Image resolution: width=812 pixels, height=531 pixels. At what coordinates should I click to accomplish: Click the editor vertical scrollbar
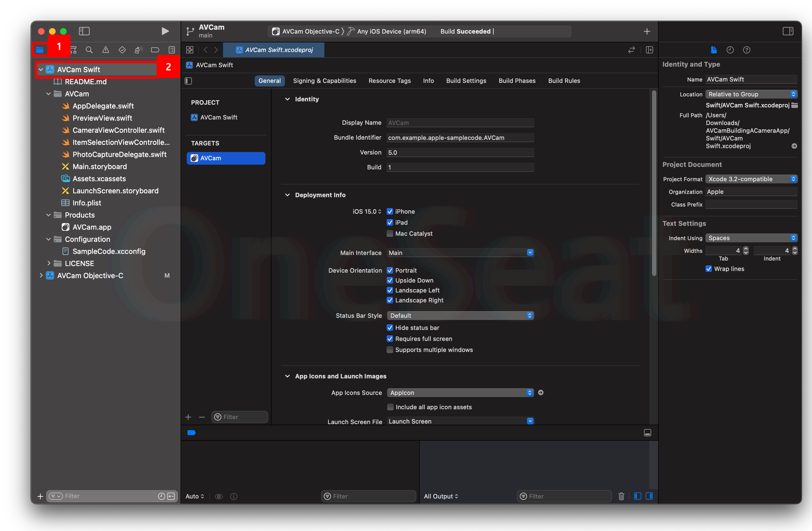click(x=654, y=183)
